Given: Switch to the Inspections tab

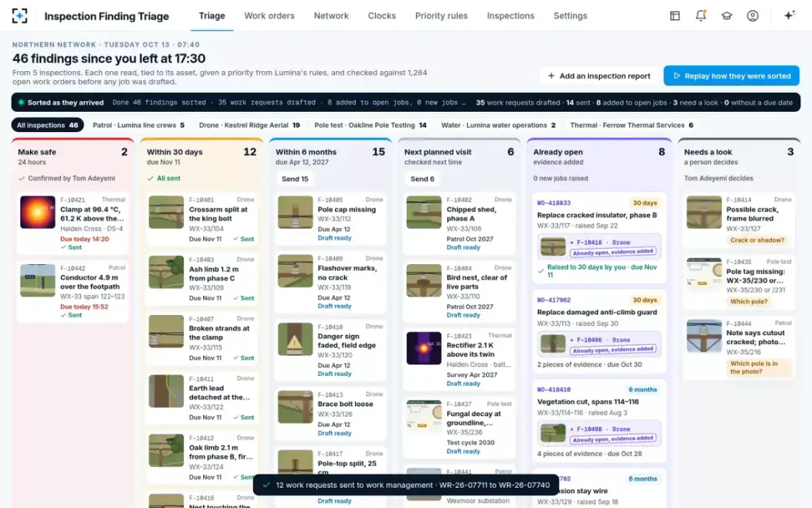Looking at the screenshot, I should pyautogui.click(x=510, y=16).
